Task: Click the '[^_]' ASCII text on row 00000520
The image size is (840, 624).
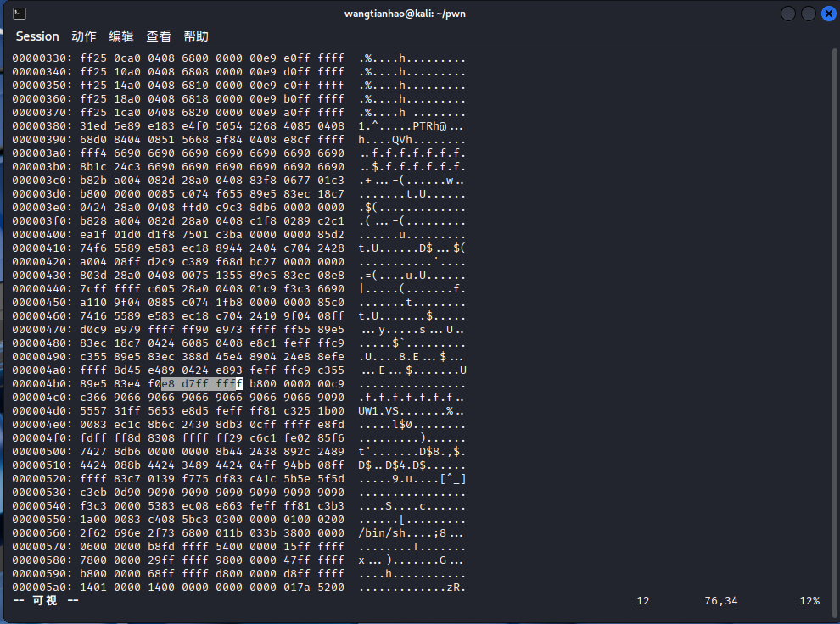Action: (x=453, y=478)
